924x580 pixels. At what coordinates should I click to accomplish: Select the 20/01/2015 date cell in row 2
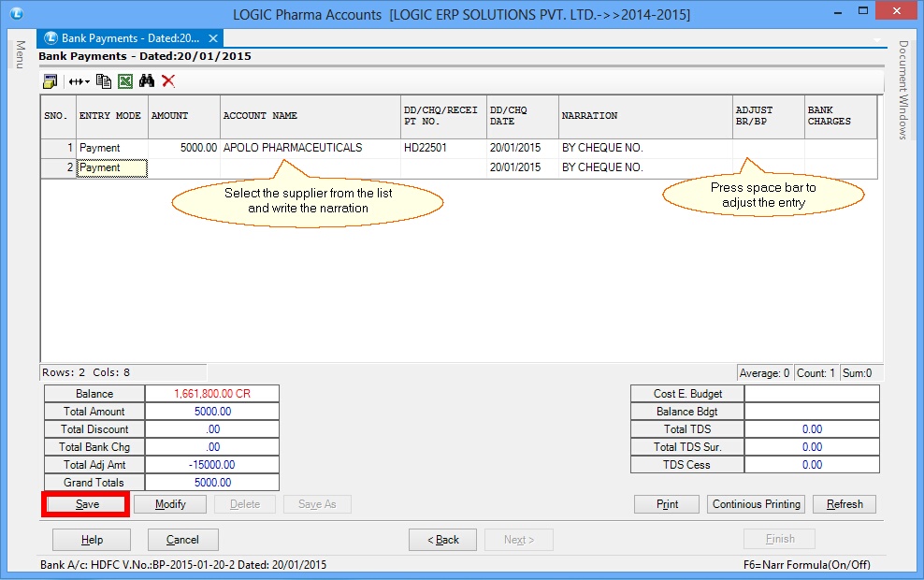tap(523, 168)
